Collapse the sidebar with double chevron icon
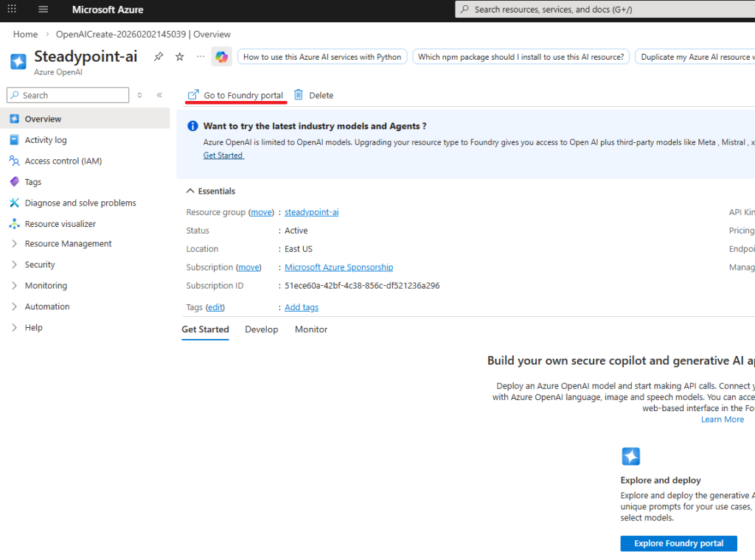Viewport: 755px width, 560px height. pos(159,95)
